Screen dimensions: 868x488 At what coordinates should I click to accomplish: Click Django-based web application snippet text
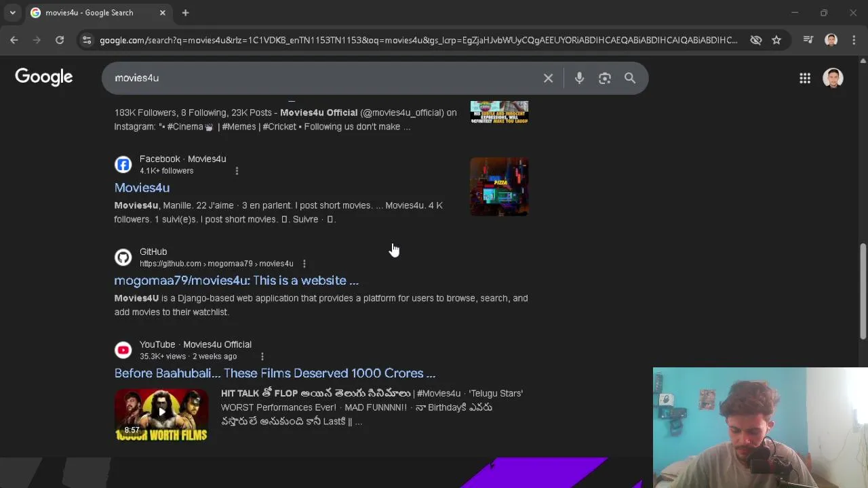click(321, 305)
